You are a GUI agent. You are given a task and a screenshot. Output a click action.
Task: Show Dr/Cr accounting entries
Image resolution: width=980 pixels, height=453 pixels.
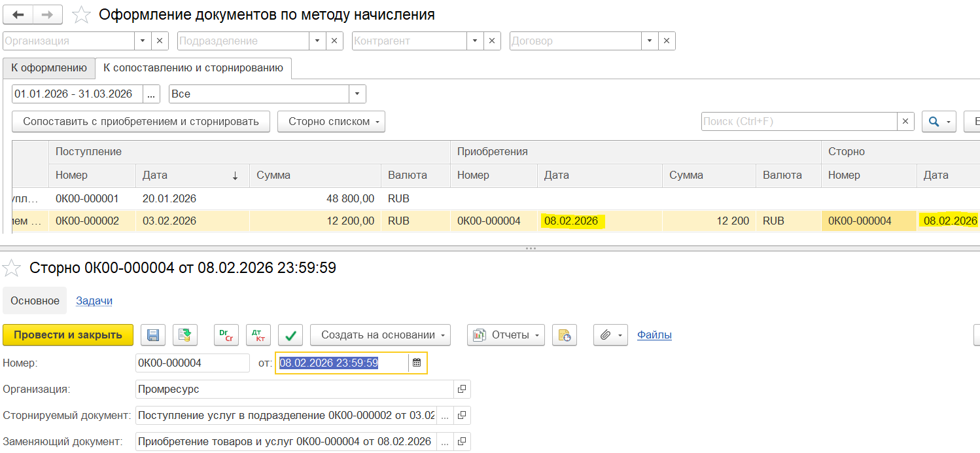226,335
